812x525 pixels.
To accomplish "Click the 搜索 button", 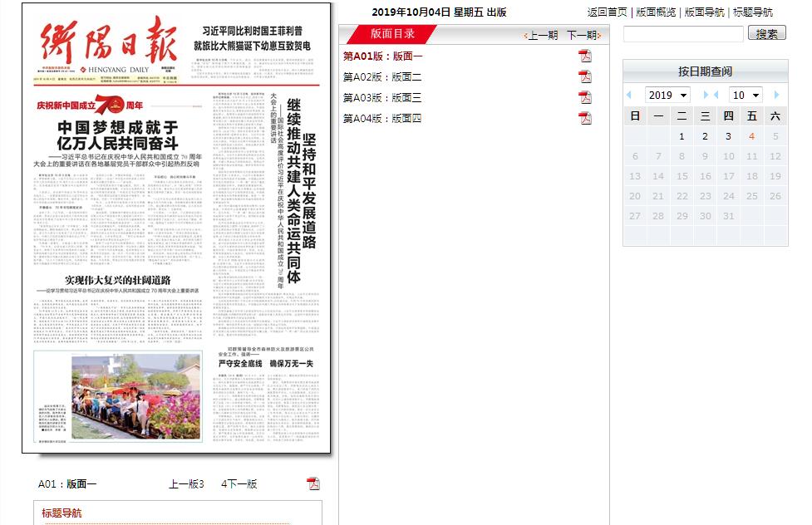I will [767, 34].
